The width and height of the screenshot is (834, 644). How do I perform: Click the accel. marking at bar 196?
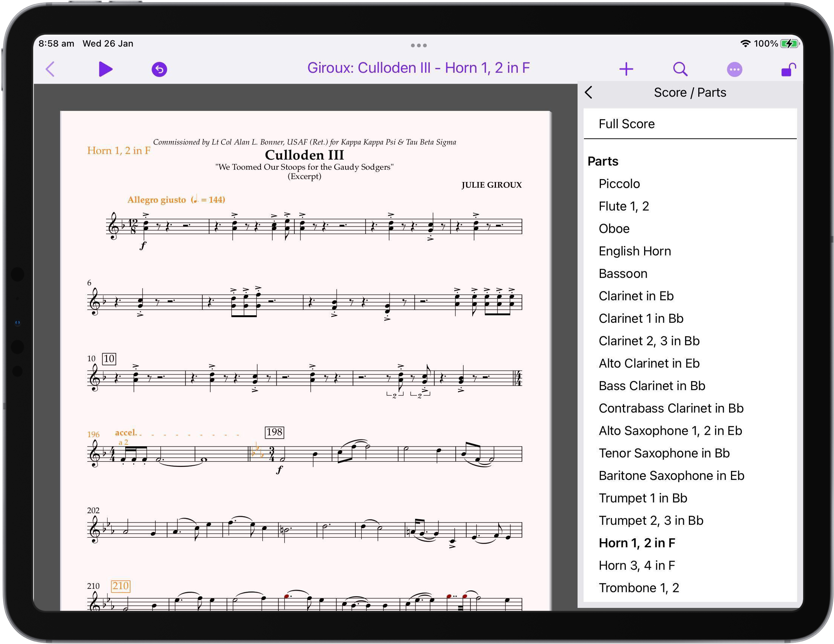coord(126,432)
